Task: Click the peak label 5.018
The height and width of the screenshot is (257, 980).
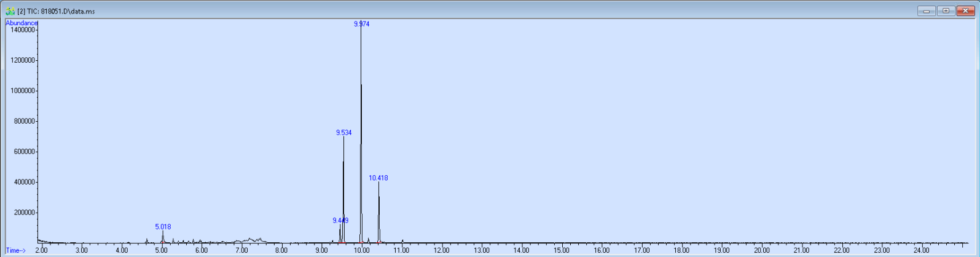Action: (163, 227)
